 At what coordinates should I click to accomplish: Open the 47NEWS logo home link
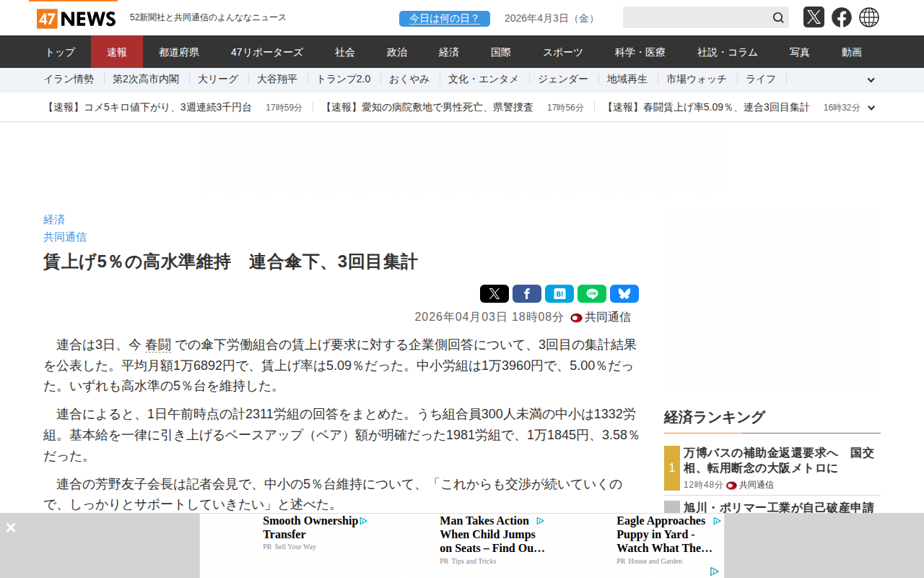(76, 18)
